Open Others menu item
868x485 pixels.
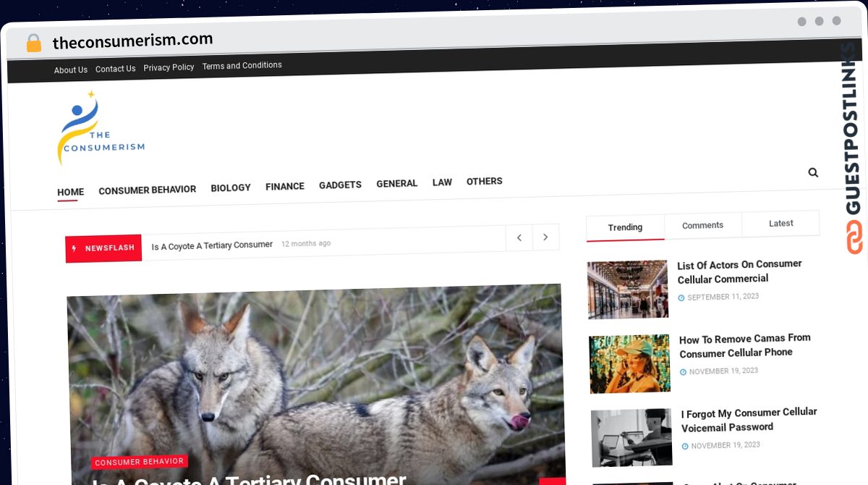click(x=485, y=181)
